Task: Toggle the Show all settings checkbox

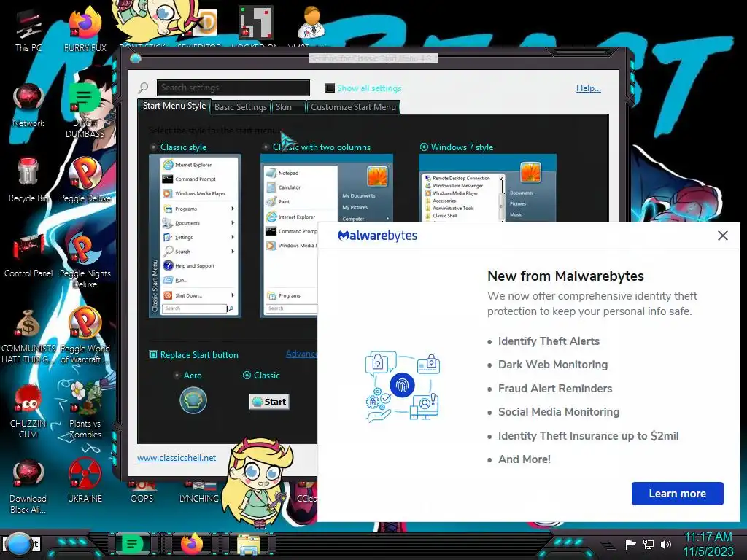Action: point(330,88)
